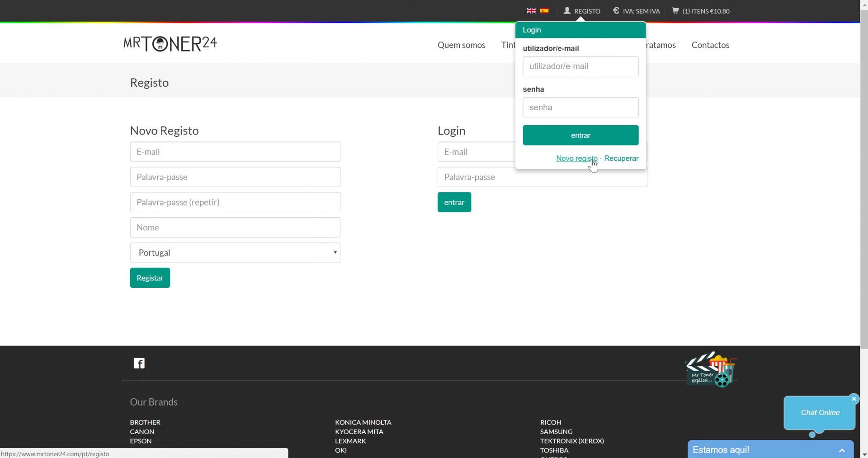Expand the Estamos aqui! chat panel
This screenshot has height=458, width=868.
(x=841, y=450)
